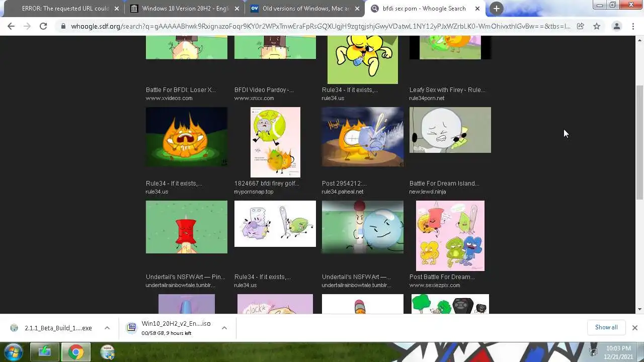Click the page vertical scrollbar thumb
This screenshot has width=644, height=362.
pyautogui.click(x=639, y=142)
